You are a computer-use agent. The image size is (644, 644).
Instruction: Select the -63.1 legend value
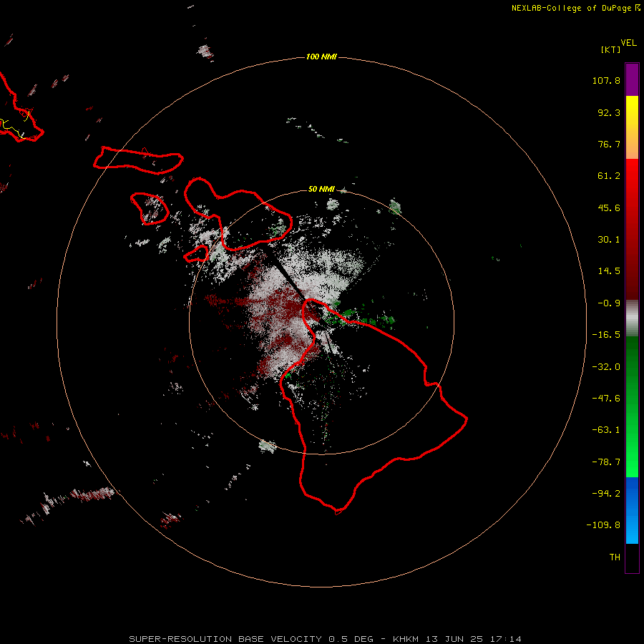(x=606, y=430)
